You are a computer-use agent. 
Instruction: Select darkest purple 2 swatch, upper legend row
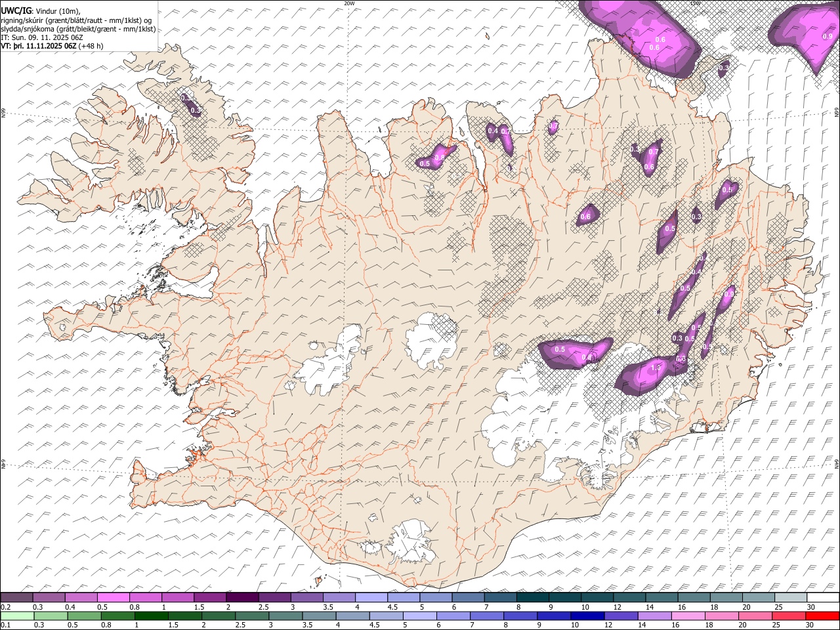click(242, 597)
